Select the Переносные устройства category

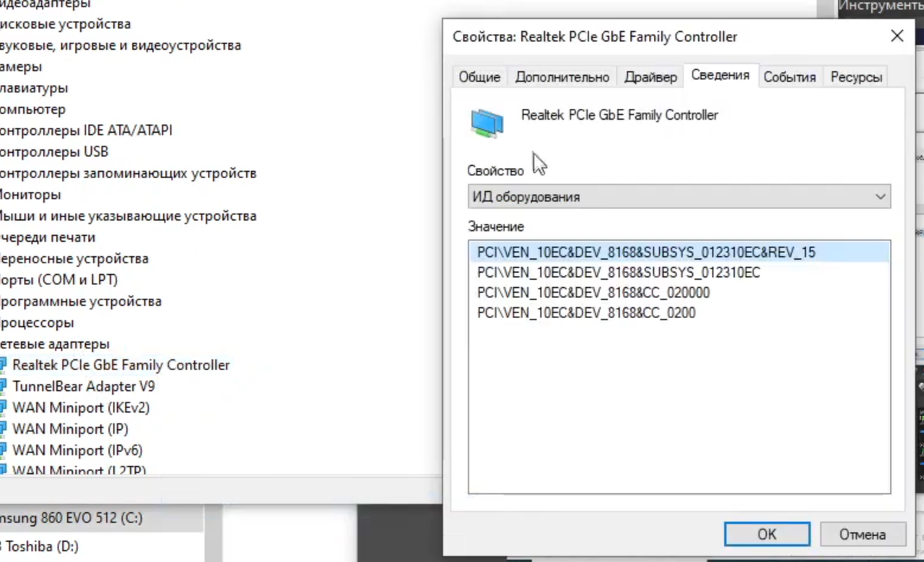74,258
